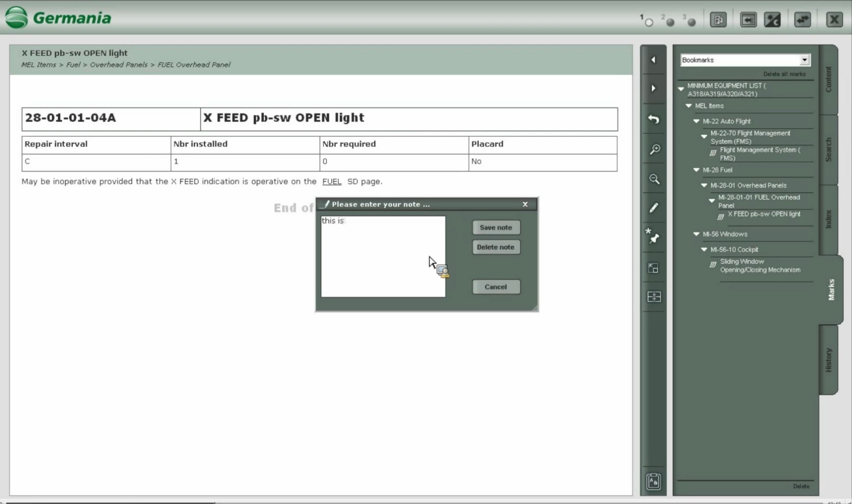Click the clipboard icon at sidebar bottom

tap(654, 481)
